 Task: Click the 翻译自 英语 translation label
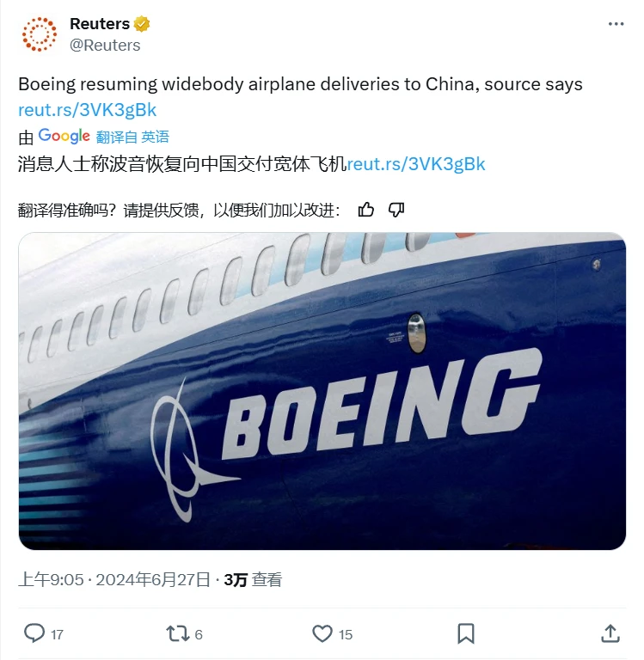pyautogui.click(x=132, y=137)
